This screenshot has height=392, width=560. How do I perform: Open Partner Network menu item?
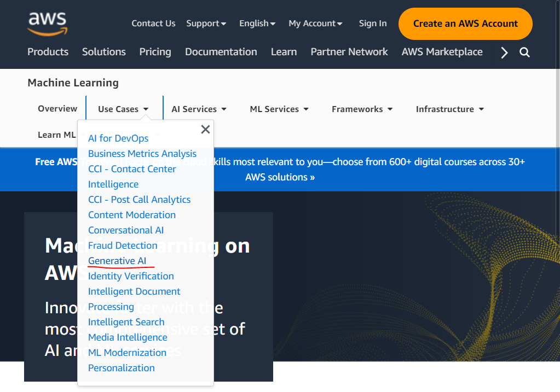(x=349, y=52)
